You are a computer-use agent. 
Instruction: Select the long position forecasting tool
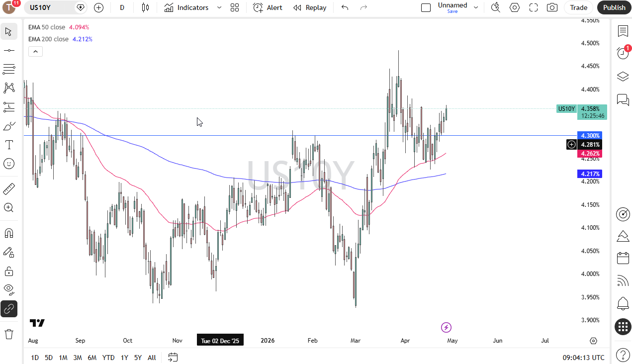(x=8, y=107)
